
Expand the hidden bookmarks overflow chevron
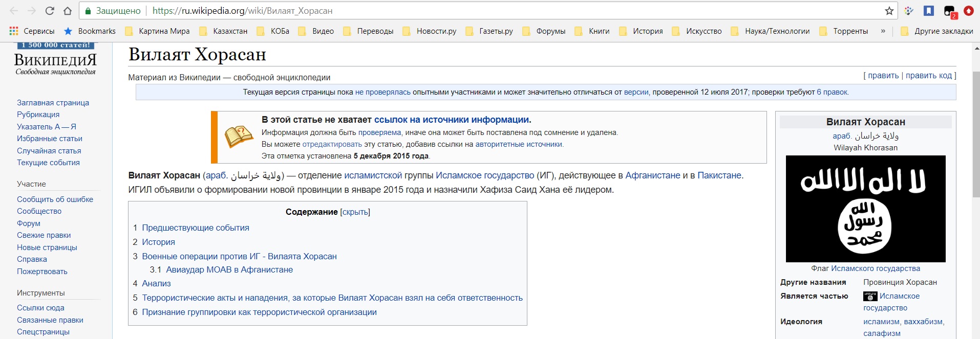click(883, 31)
